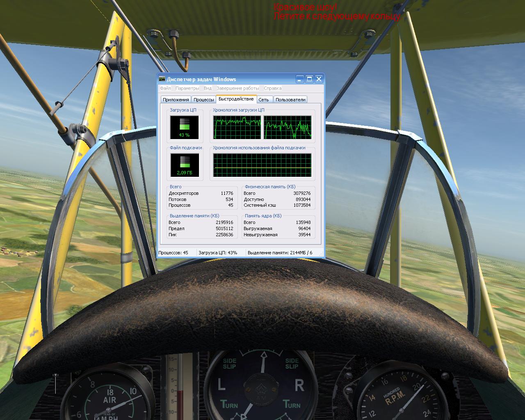Switch to the Процессы tab
Viewport: 525px width, 420px height.
point(203,100)
